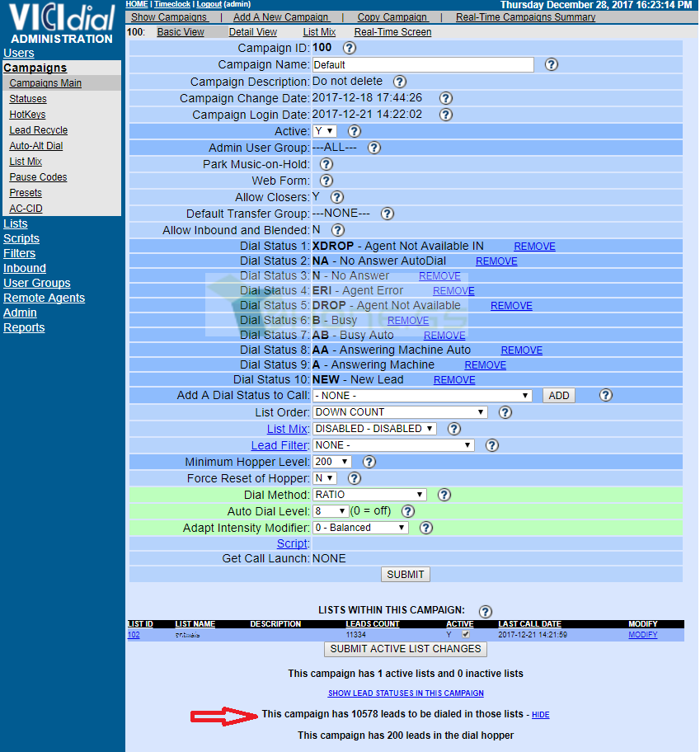
Task: Show help for Adapt Intensity Modifier
Action: coord(425,528)
